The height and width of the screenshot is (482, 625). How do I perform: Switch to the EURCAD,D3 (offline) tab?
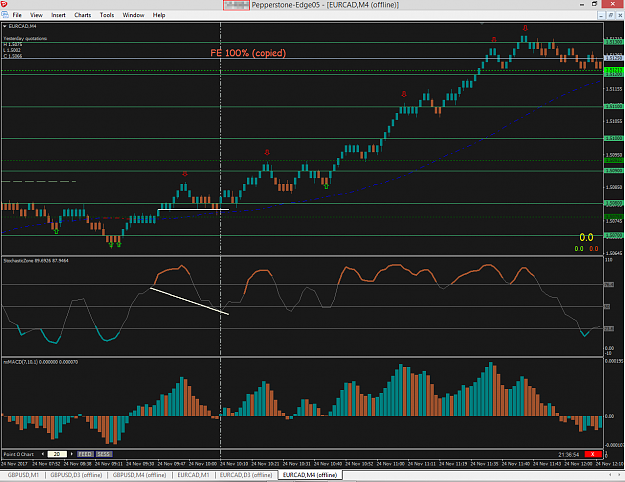coord(246,475)
